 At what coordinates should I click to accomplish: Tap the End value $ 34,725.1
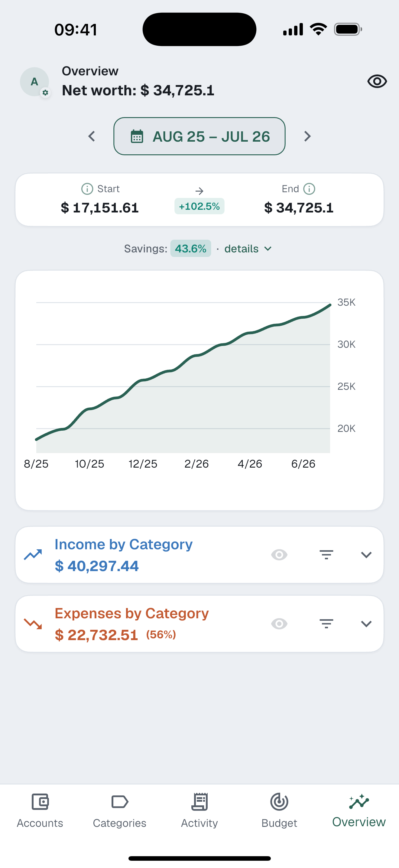pos(299,208)
